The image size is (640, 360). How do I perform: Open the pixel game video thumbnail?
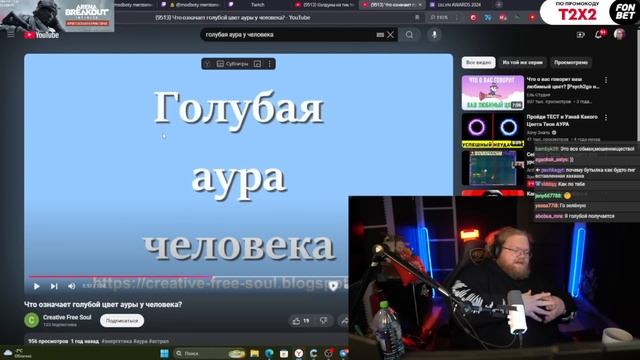[493, 168]
